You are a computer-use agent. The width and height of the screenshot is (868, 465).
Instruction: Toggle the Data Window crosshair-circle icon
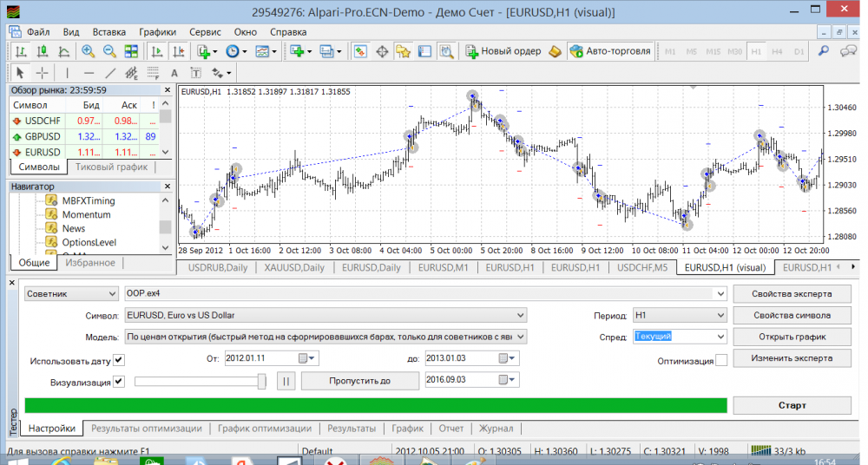[x=382, y=51]
